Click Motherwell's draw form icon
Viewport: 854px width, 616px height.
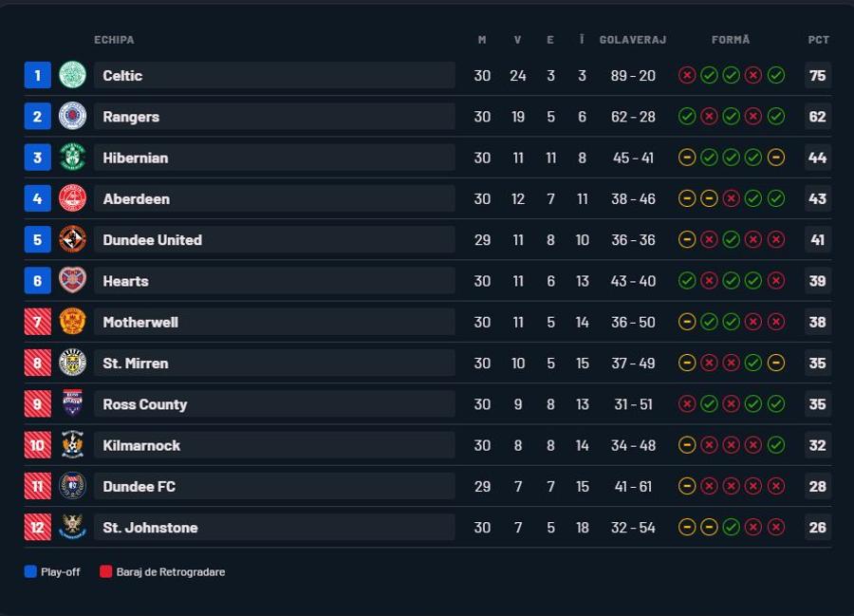pyautogui.click(x=687, y=322)
